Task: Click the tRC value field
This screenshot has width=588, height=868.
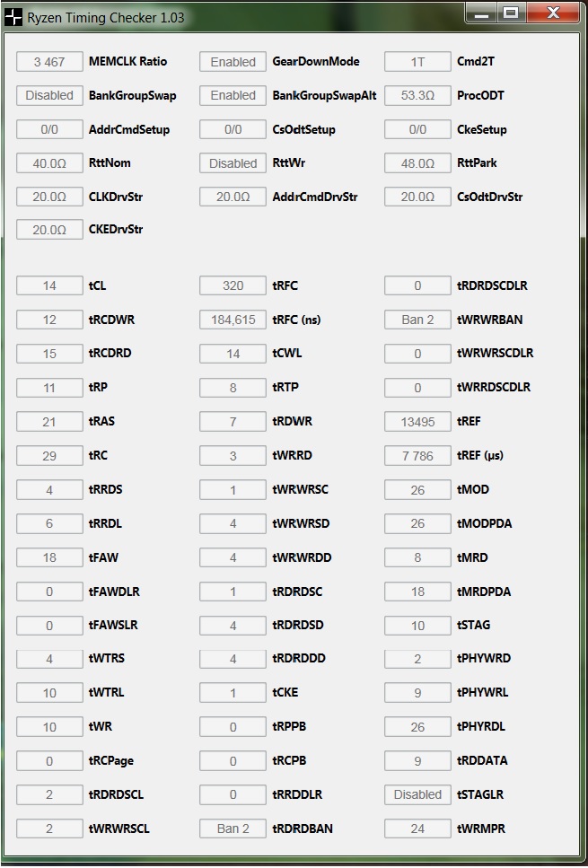Action: point(49,456)
